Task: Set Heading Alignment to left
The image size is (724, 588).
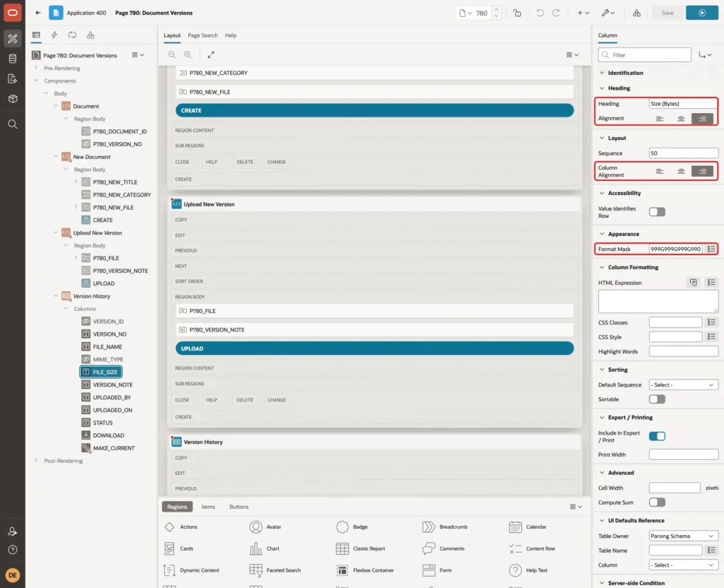Action: coord(660,119)
